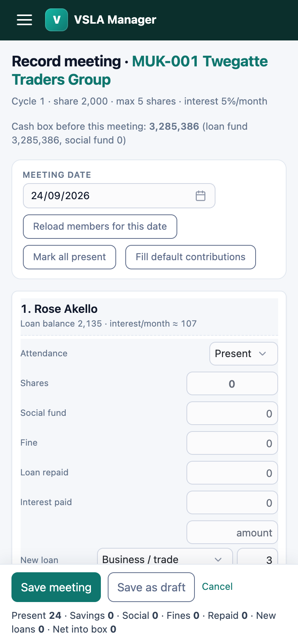Image resolution: width=298 pixels, height=644 pixels.
Task: Click the green Save meeting button
Action: click(56, 587)
